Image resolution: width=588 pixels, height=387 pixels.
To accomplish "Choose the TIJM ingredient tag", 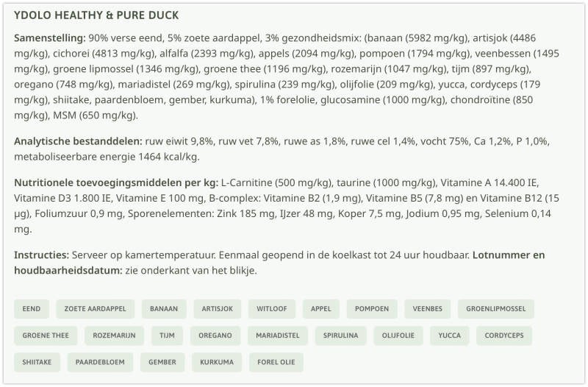I will pos(167,335).
